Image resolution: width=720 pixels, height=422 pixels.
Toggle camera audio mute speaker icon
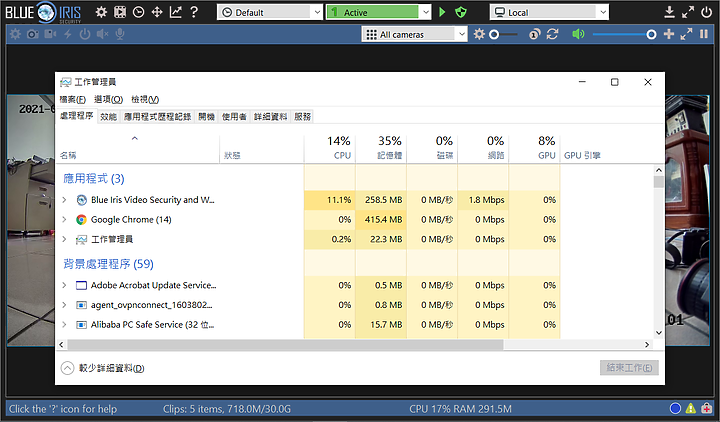102,34
